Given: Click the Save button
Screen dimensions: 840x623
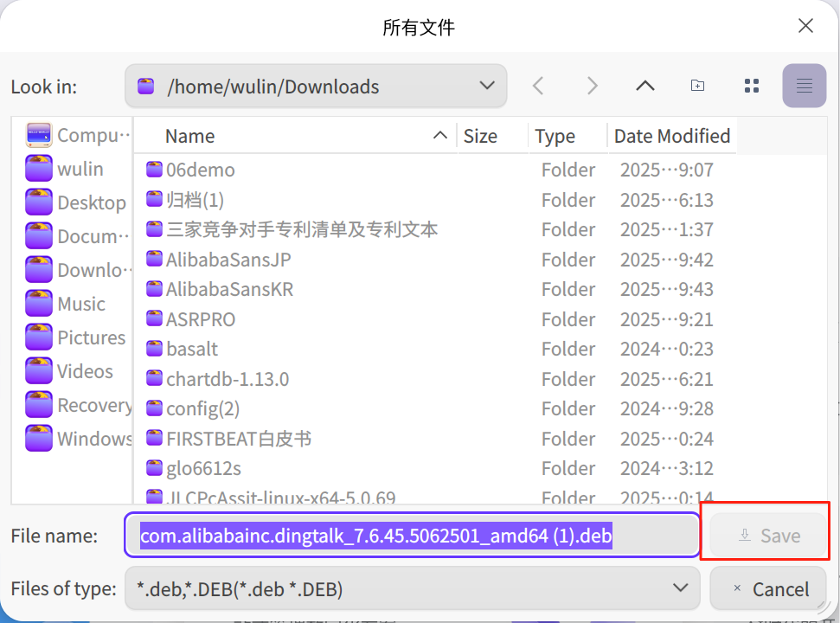Looking at the screenshot, I should coord(768,535).
